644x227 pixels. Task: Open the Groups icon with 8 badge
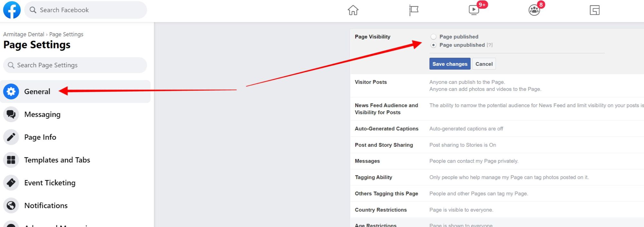click(534, 10)
